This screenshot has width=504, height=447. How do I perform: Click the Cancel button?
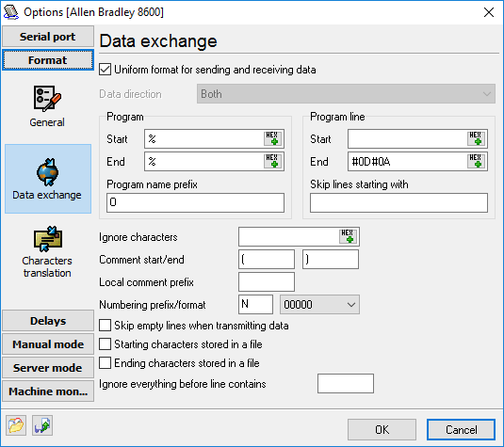(461, 430)
